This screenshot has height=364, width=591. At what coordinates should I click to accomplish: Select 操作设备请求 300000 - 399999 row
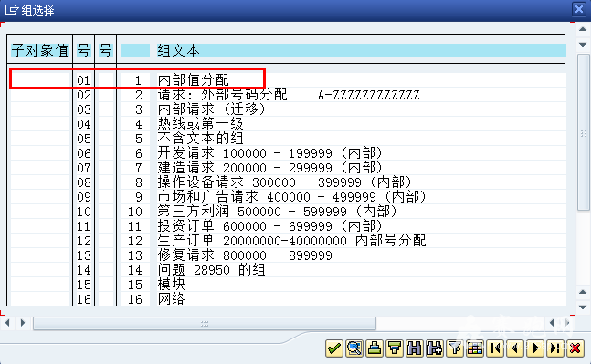coord(289,182)
